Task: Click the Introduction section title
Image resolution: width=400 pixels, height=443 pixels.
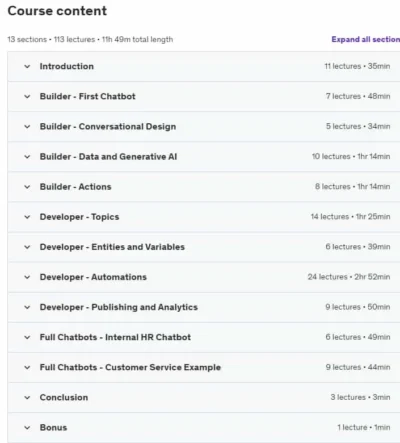Action: tap(67, 66)
